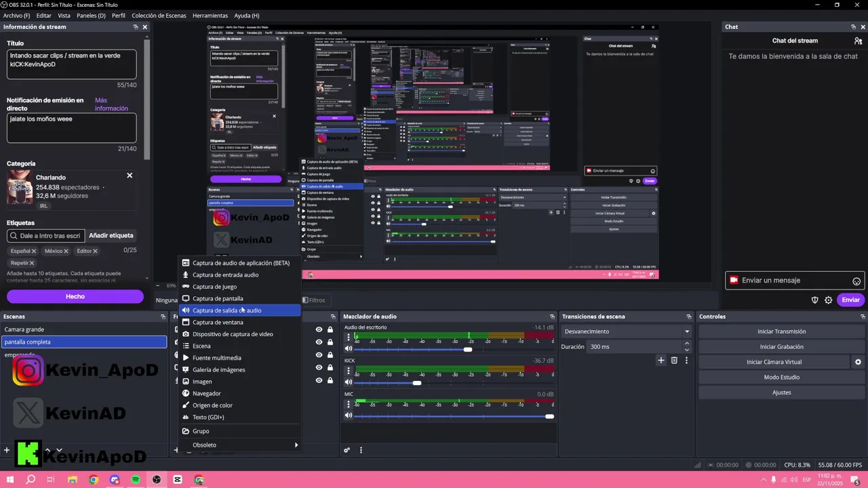Remove the México tag

coord(66,251)
